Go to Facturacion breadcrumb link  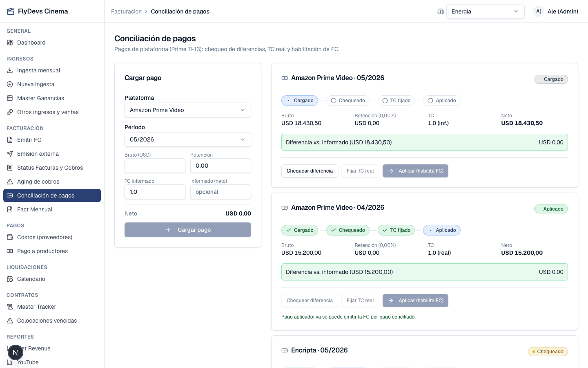[127, 11]
